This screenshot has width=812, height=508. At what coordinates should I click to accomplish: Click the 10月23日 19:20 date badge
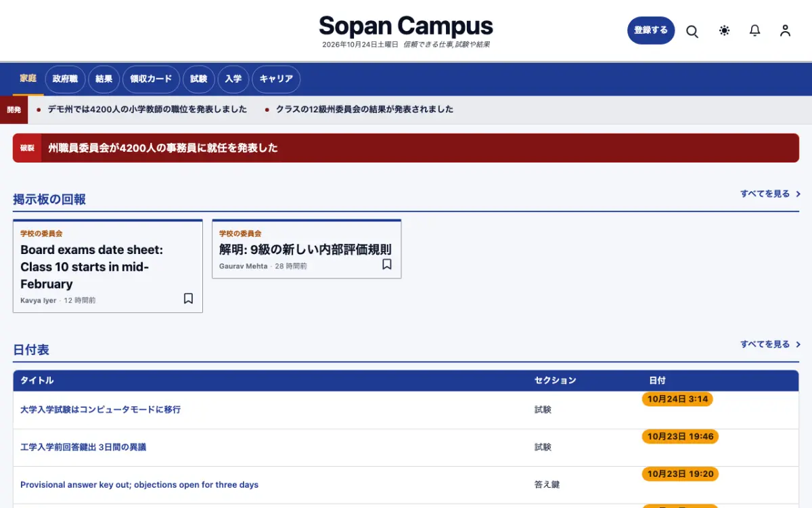(x=680, y=474)
